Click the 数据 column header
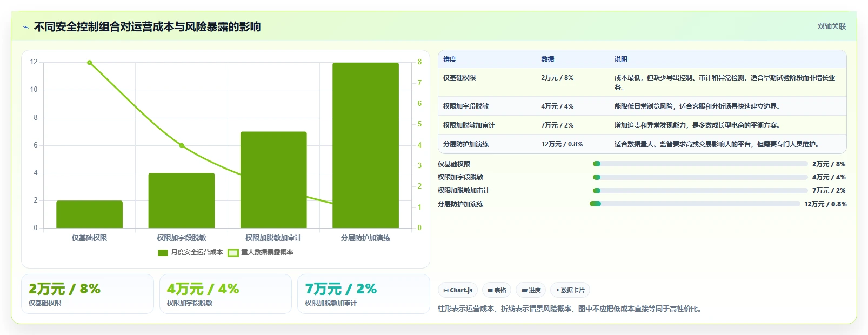This screenshot has width=868, height=335. point(547,59)
